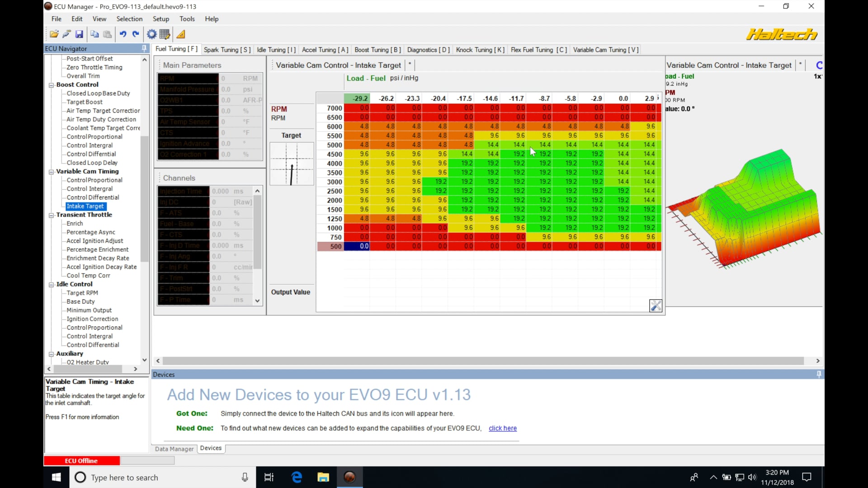Image resolution: width=868 pixels, height=488 pixels.
Task: Open the Haltech ECU Manager taskbar icon
Action: [350, 477]
